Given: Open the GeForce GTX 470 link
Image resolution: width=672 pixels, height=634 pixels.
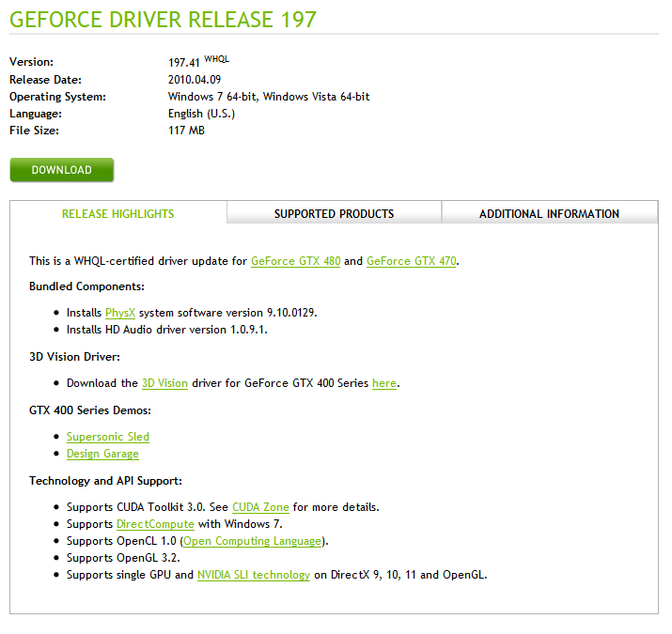Looking at the screenshot, I should point(412,261).
